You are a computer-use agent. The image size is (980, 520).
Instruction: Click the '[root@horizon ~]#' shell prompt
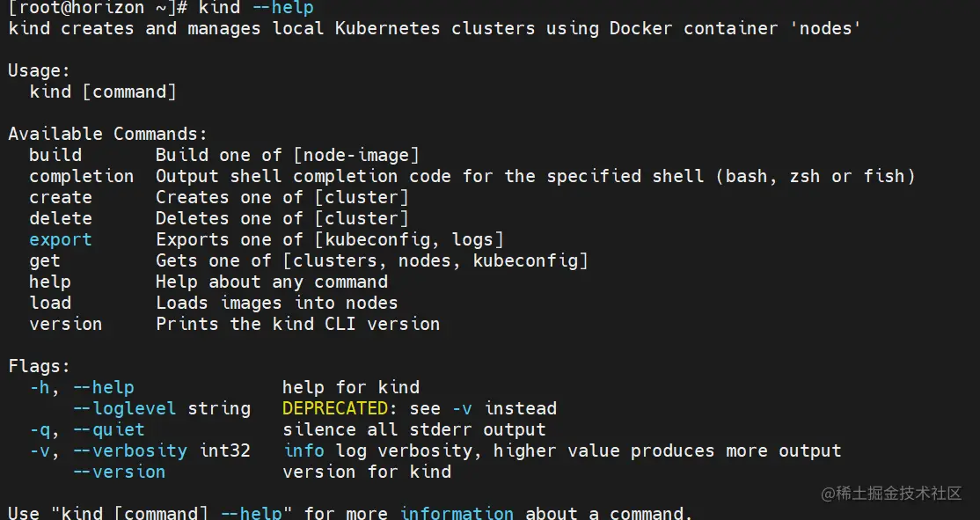[99, 8]
